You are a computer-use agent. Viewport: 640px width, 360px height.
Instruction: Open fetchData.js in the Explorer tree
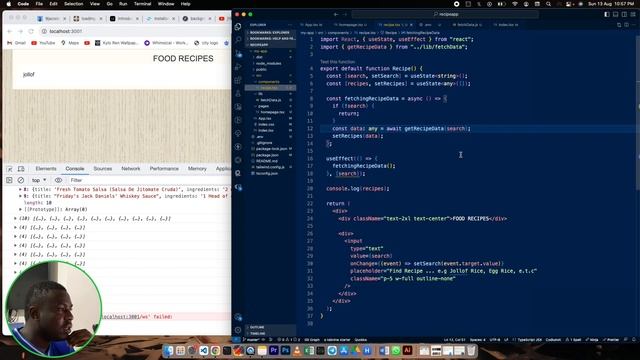pyautogui.click(x=271, y=100)
